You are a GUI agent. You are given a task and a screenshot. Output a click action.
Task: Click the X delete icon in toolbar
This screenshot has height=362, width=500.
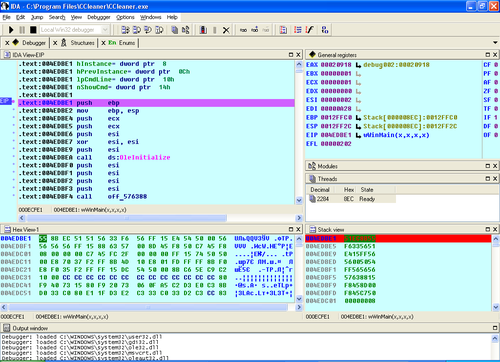pos(226,30)
